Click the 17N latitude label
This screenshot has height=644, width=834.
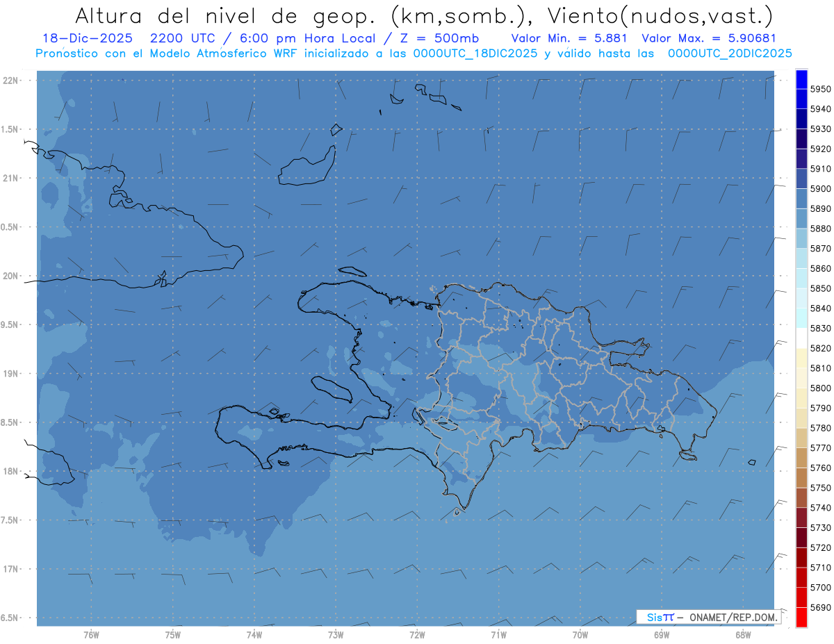click(x=11, y=569)
